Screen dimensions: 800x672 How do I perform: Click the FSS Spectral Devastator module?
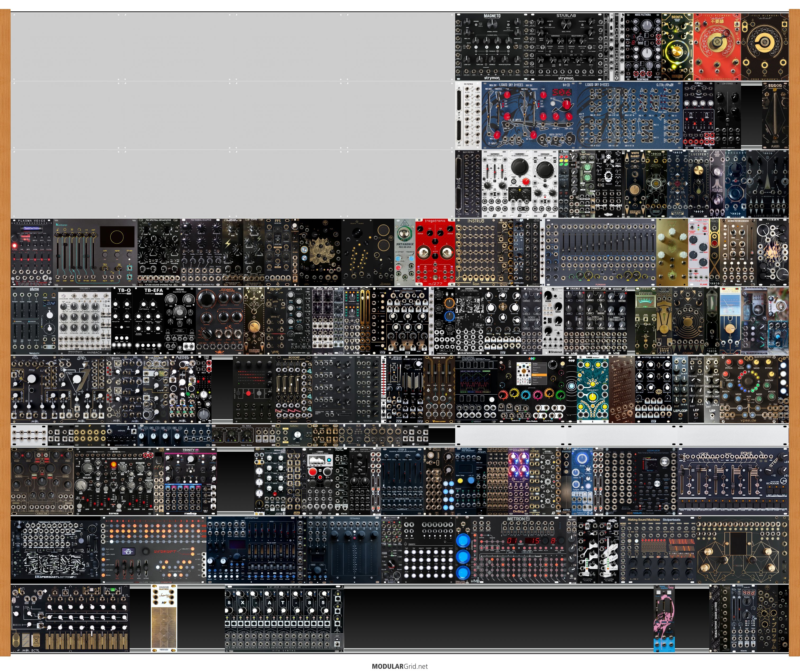click(x=159, y=252)
